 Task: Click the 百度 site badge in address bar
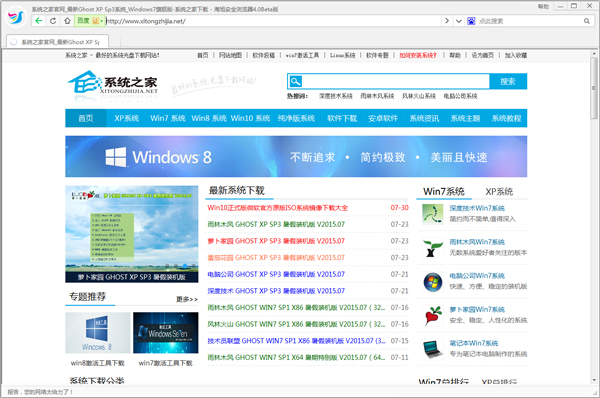83,21
